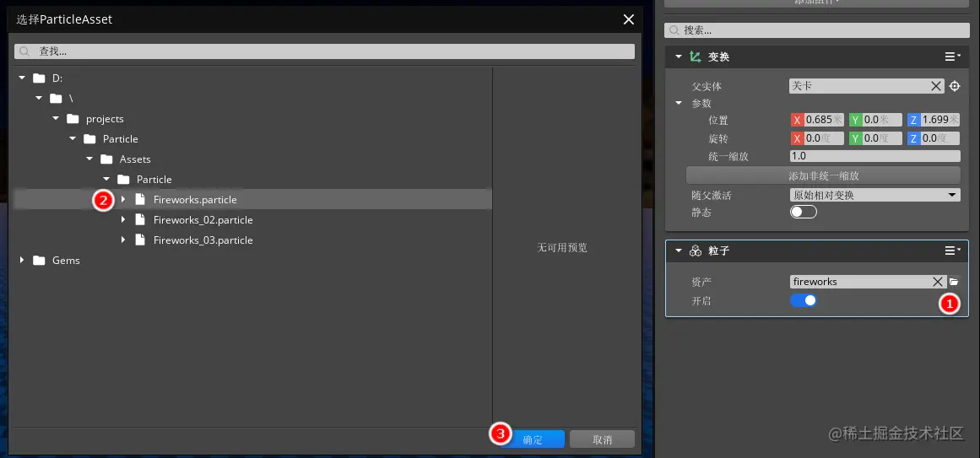Image resolution: width=980 pixels, height=458 pixels.
Task: Click the D: drive folder icon
Action: coord(40,78)
